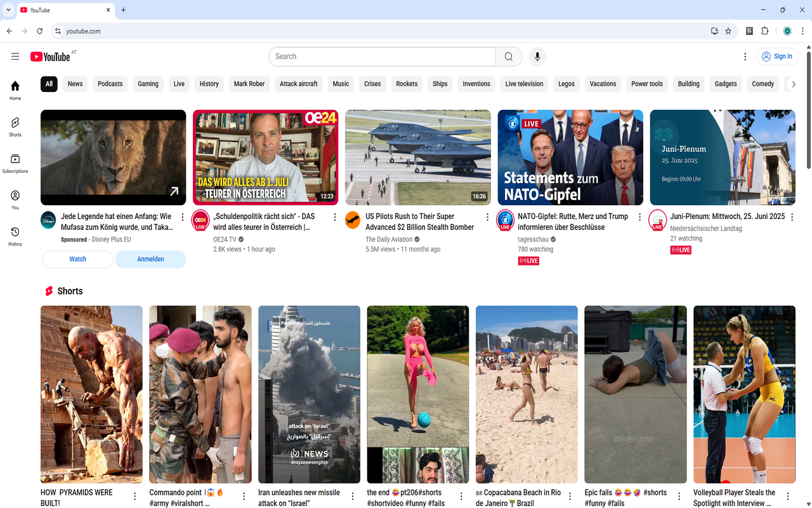This screenshot has height=508, width=812.
Task: Click the YouTube logo
Action: click(x=50, y=57)
